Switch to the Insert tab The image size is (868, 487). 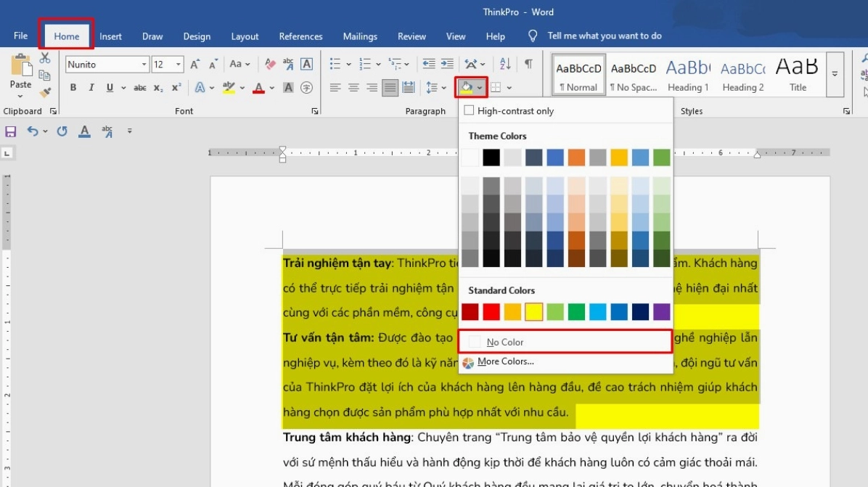click(111, 36)
